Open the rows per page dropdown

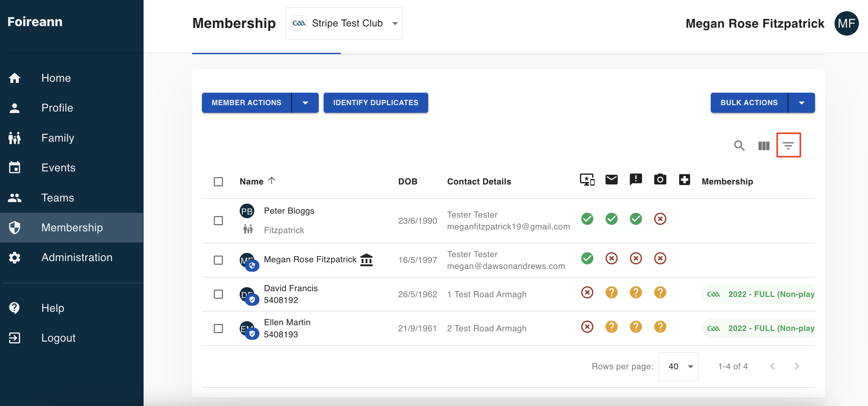(x=678, y=366)
